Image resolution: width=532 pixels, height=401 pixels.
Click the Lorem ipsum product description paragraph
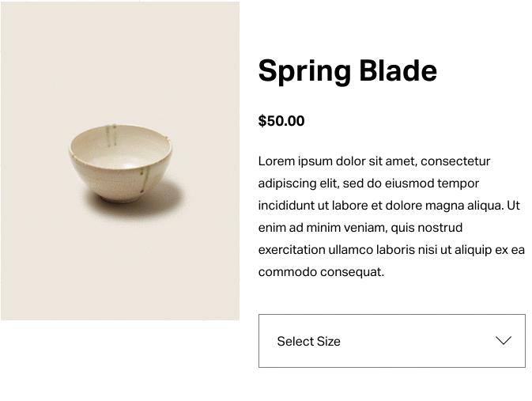391,216
